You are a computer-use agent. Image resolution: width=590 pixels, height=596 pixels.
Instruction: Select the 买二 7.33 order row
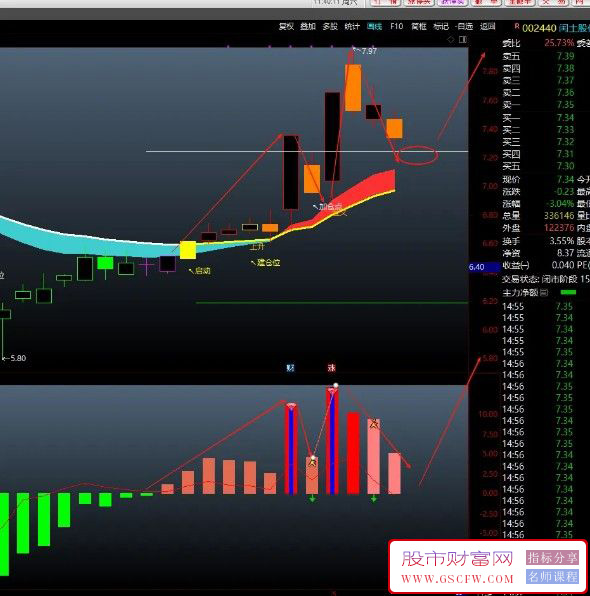pos(538,130)
